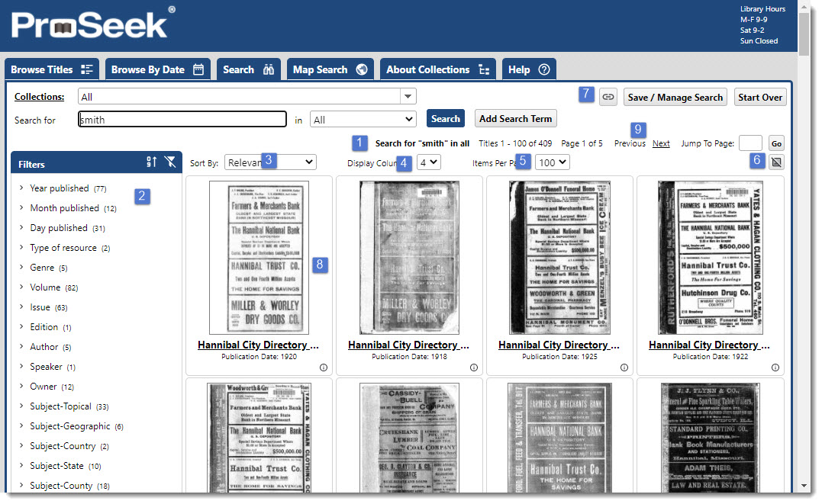This screenshot has height=504, width=822.
Task: Click the page scrollbar up arrow
Action: [x=804, y=6]
